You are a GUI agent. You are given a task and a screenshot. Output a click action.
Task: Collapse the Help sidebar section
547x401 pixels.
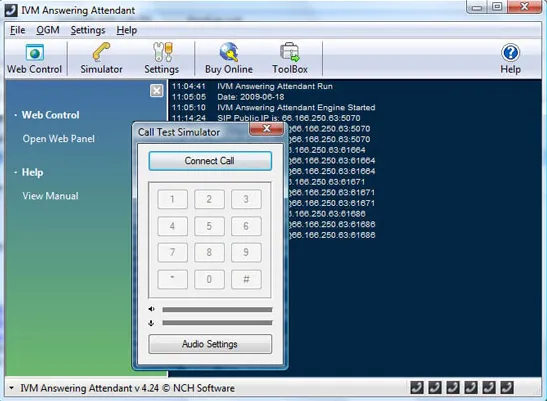(x=16, y=172)
